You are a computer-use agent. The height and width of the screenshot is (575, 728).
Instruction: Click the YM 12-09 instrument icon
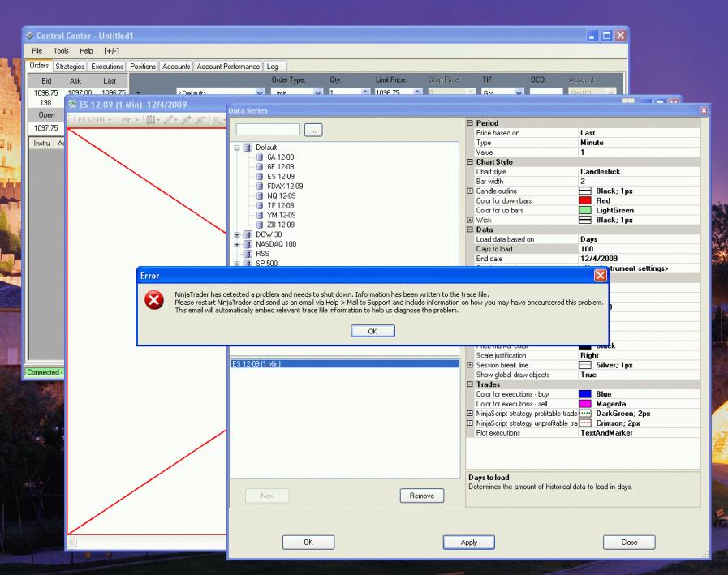click(x=260, y=216)
